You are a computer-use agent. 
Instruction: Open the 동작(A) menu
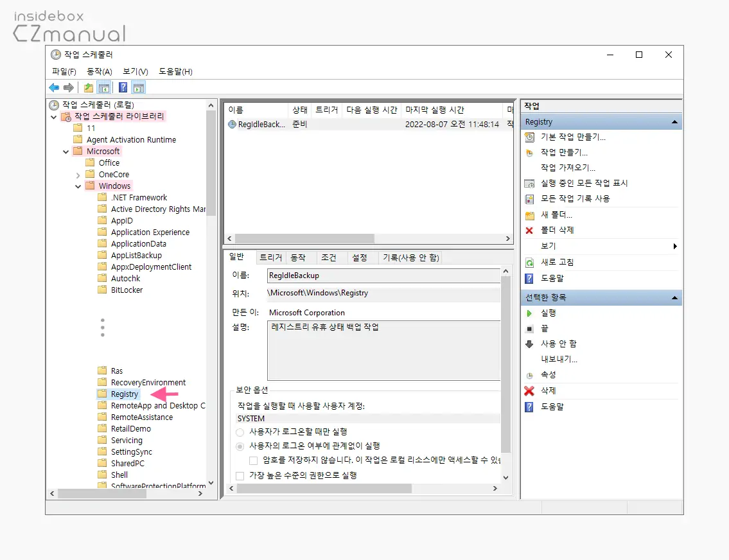click(x=100, y=71)
